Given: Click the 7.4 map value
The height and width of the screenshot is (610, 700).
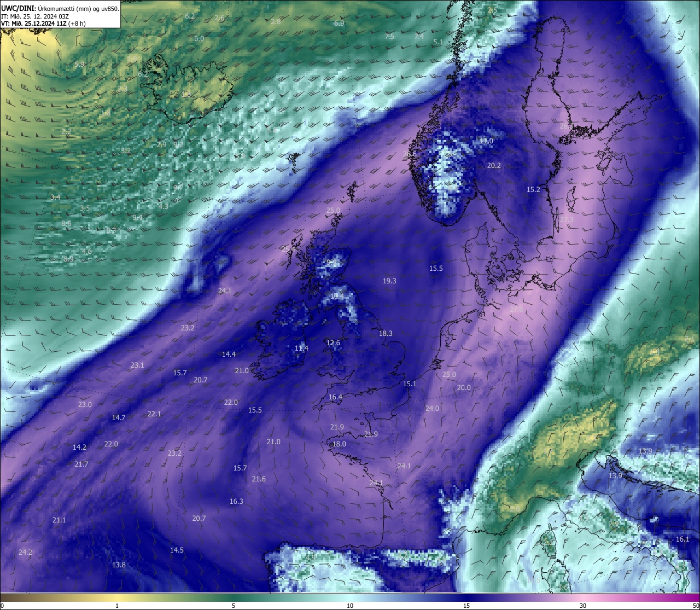Looking at the screenshot, I should pyautogui.click(x=419, y=36).
